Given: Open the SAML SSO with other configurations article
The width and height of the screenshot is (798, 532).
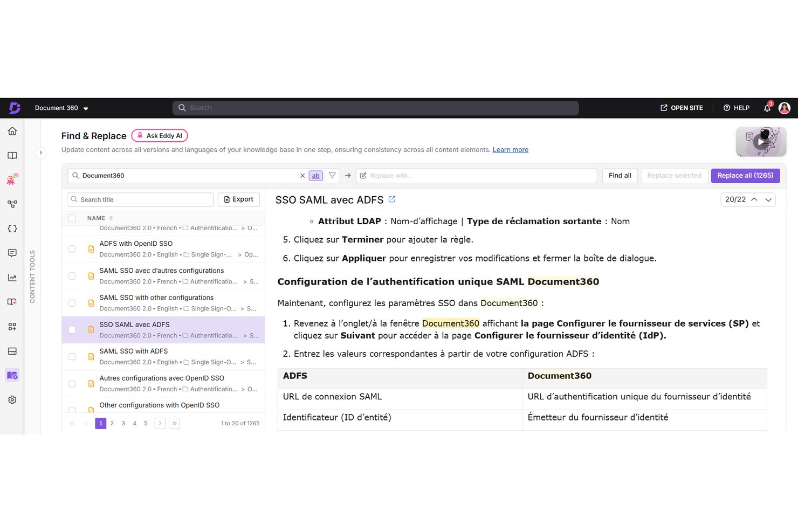Looking at the screenshot, I should 156,298.
